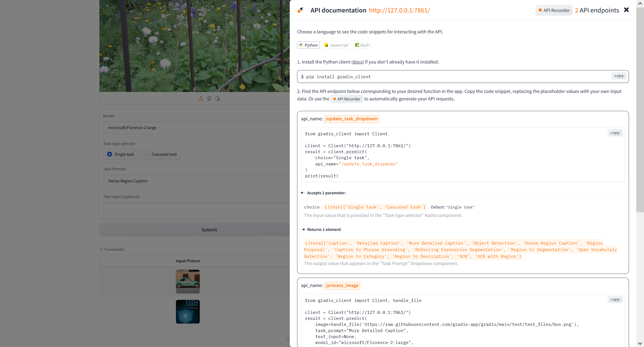Select the CUDA book example thumbnail

(x=188, y=312)
